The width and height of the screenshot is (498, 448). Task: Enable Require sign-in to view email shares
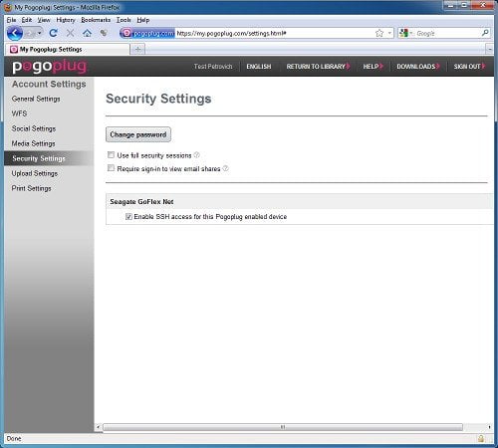tap(111, 168)
